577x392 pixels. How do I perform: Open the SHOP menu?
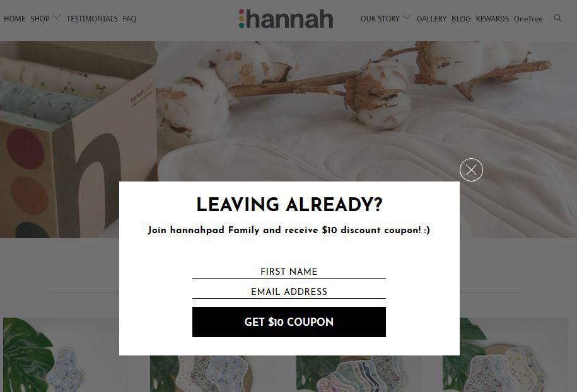[x=40, y=19]
